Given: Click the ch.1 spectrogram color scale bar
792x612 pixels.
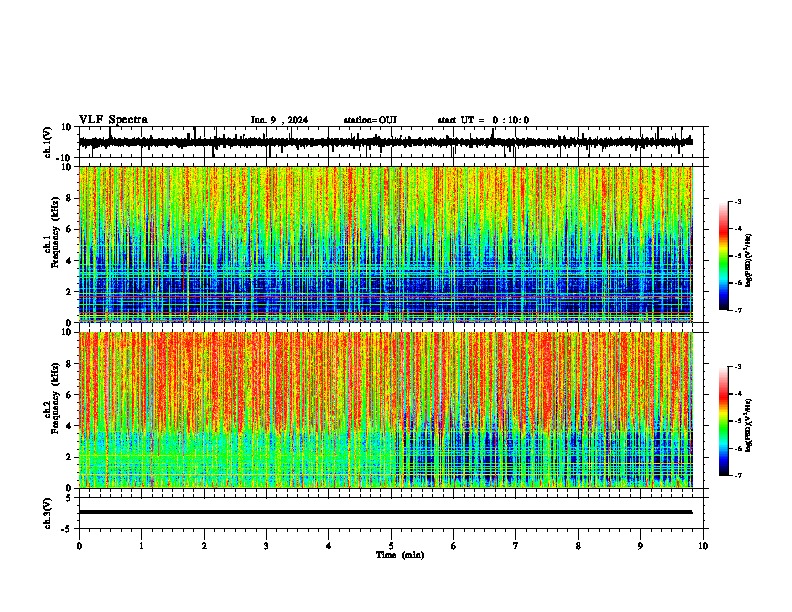Looking at the screenshot, I should tap(723, 256).
